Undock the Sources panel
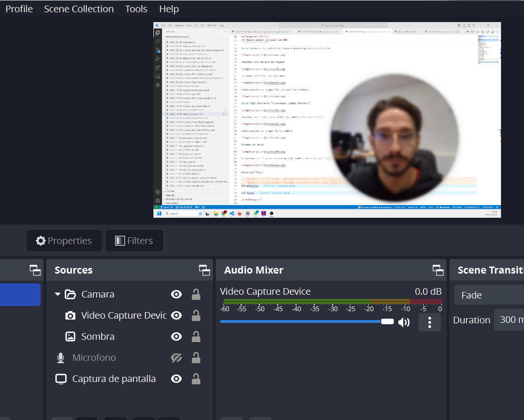The width and height of the screenshot is (524, 420). pyautogui.click(x=204, y=270)
